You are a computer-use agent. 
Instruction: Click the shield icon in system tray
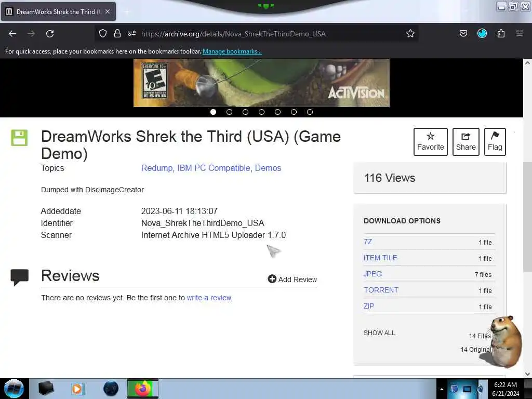coord(455,389)
